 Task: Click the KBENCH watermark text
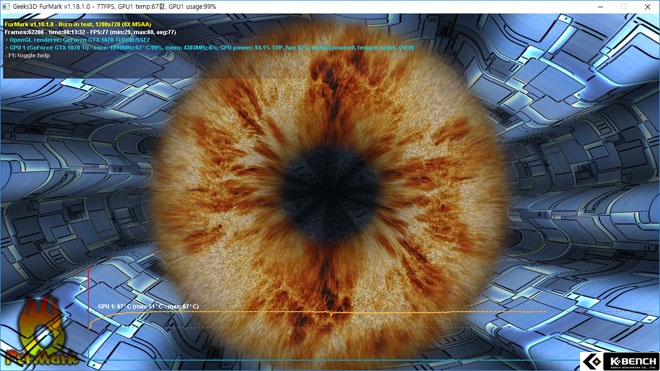[x=633, y=361]
